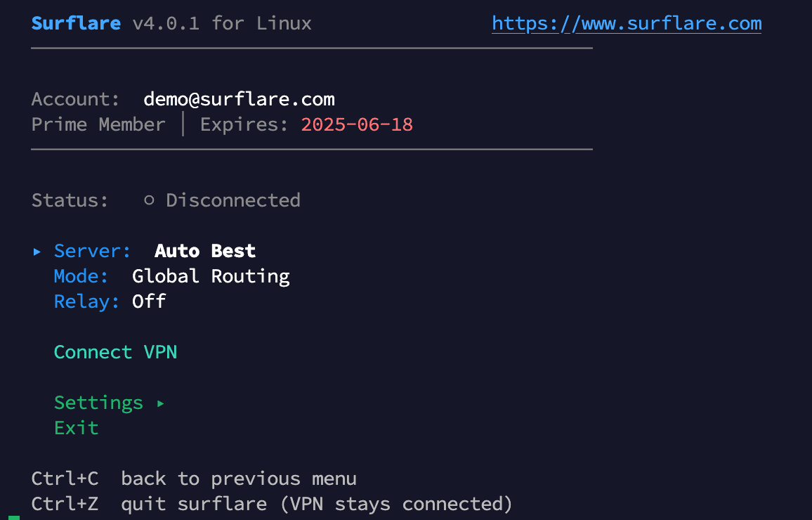Toggle the Relay Off setting

pyautogui.click(x=149, y=301)
